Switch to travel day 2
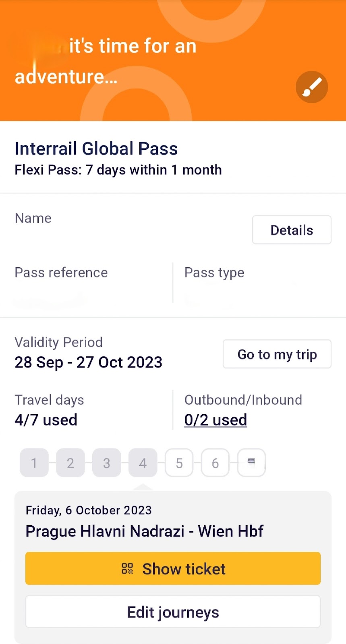346x644 pixels. [70, 463]
